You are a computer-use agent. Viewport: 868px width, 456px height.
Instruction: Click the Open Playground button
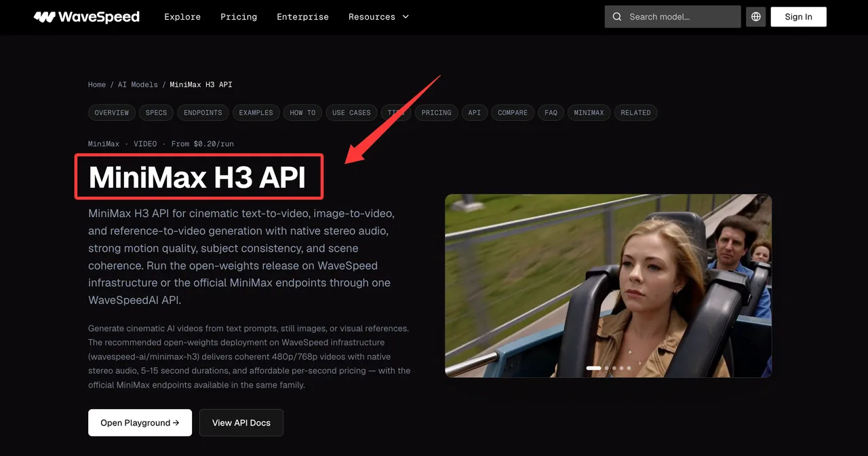coord(140,423)
